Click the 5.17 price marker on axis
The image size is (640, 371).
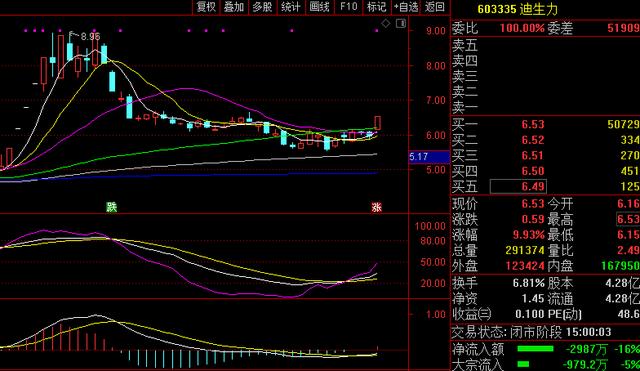pos(429,157)
